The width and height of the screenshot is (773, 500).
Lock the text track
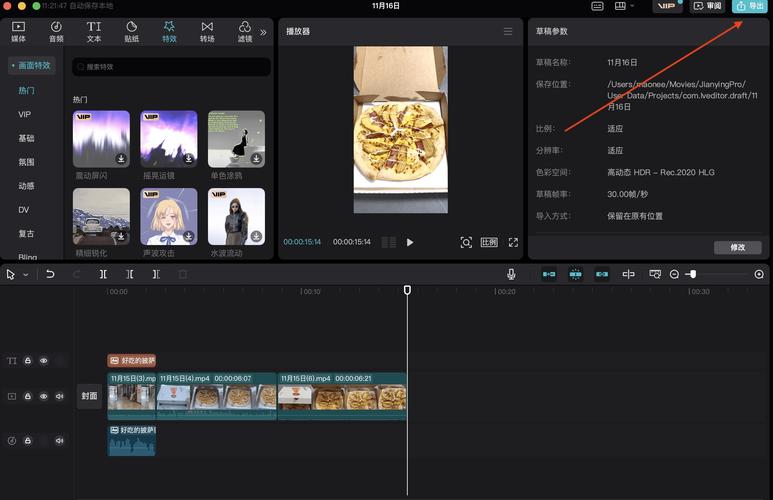[28, 360]
